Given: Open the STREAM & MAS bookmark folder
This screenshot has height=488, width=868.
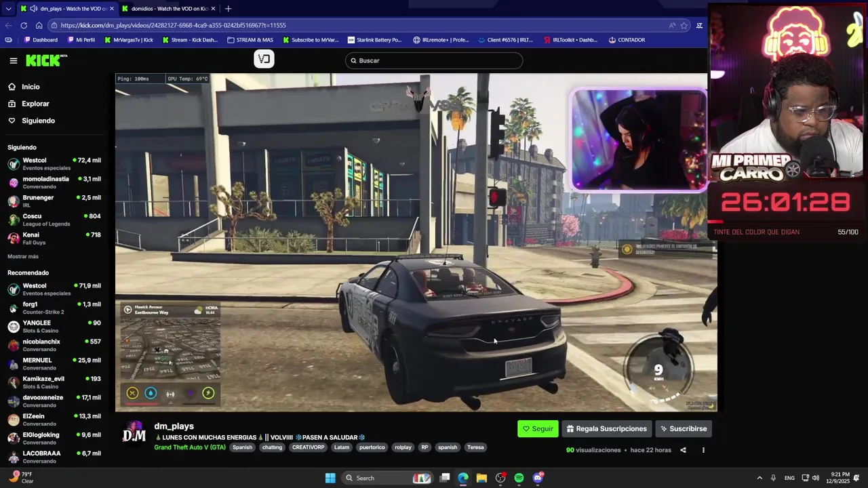Looking at the screenshot, I should pyautogui.click(x=250, y=40).
